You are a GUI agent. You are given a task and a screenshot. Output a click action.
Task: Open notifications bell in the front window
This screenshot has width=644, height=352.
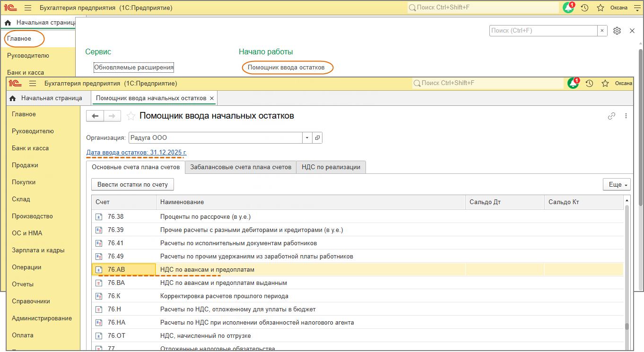pyautogui.click(x=573, y=83)
